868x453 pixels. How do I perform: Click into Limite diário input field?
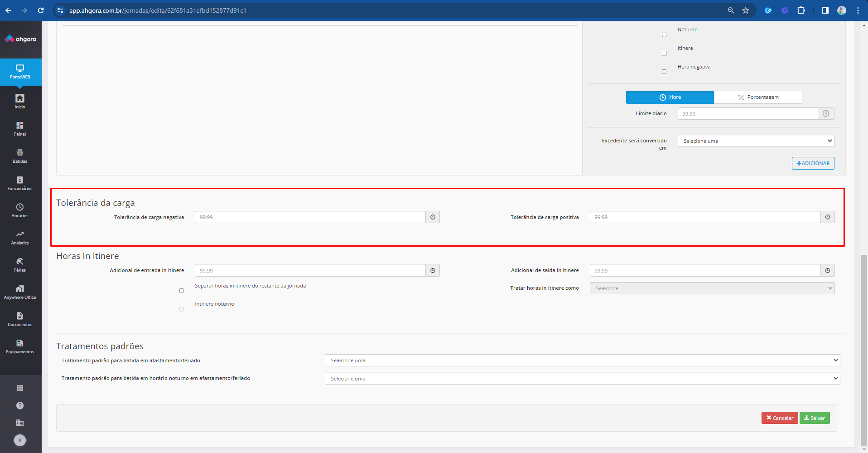tap(747, 113)
